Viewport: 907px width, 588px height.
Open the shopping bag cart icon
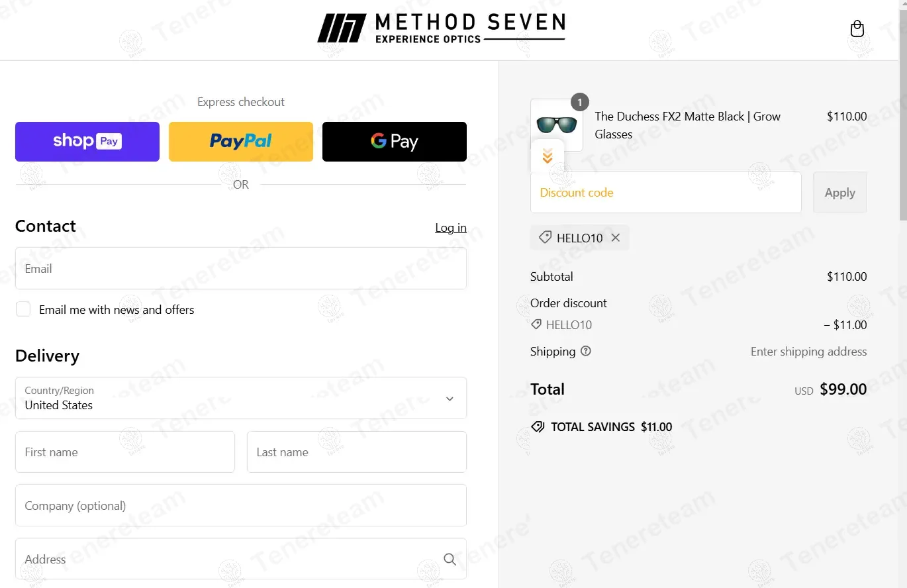tap(857, 29)
